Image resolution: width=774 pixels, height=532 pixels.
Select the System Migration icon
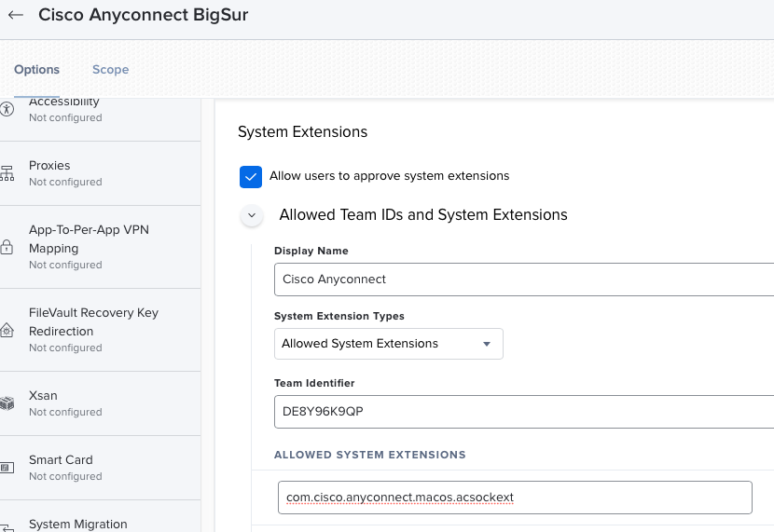[7, 528]
